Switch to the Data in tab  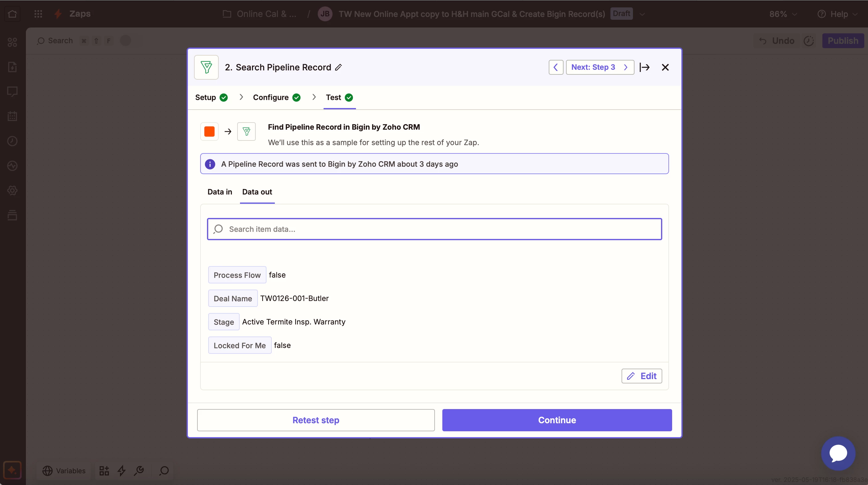point(220,192)
